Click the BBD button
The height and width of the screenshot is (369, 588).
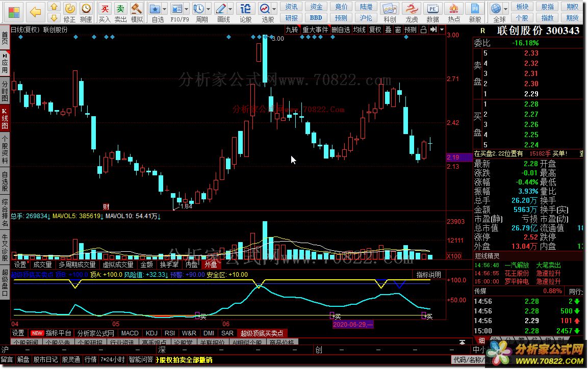pos(316,18)
